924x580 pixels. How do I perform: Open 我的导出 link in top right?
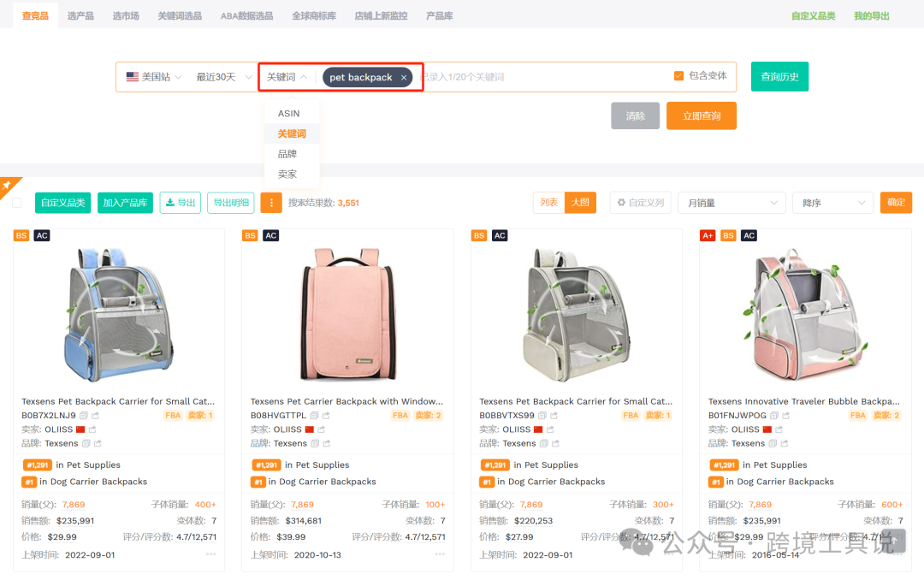pos(872,16)
